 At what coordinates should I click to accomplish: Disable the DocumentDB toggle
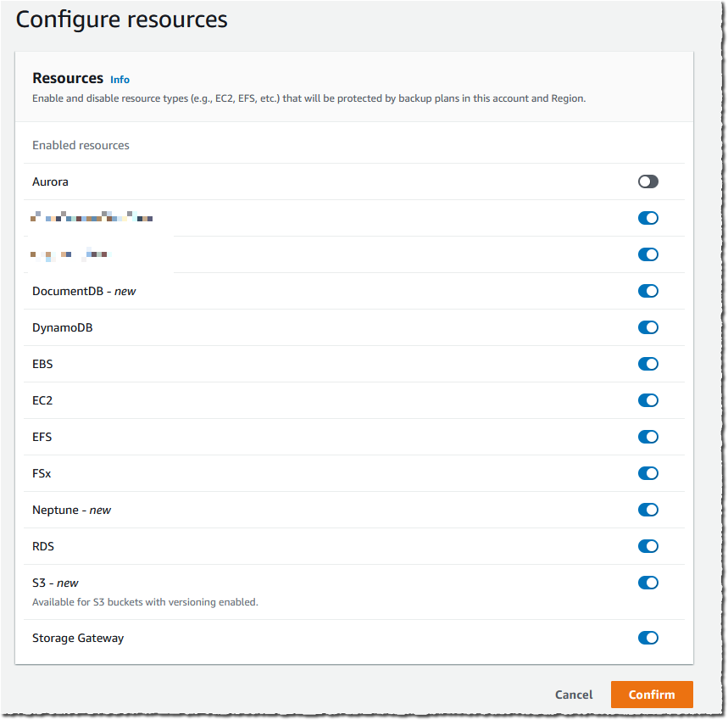coord(647,291)
